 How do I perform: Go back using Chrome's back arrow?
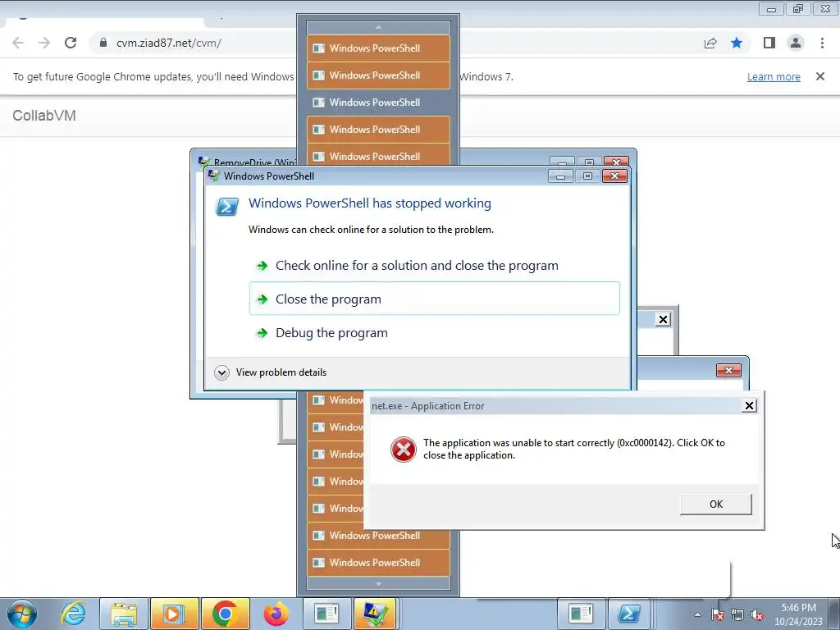[x=18, y=43]
